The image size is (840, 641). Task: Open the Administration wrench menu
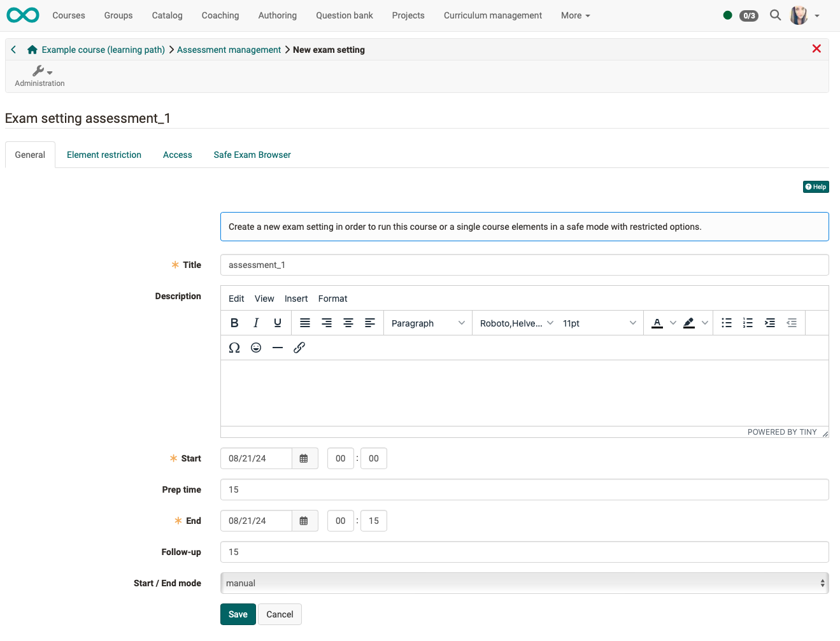click(x=39, y=76)
